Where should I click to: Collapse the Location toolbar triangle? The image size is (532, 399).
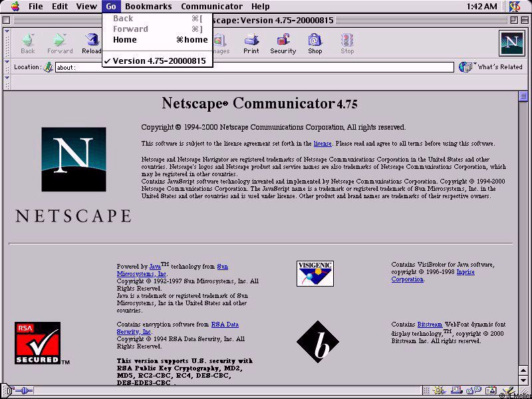(x=7, y=61)
